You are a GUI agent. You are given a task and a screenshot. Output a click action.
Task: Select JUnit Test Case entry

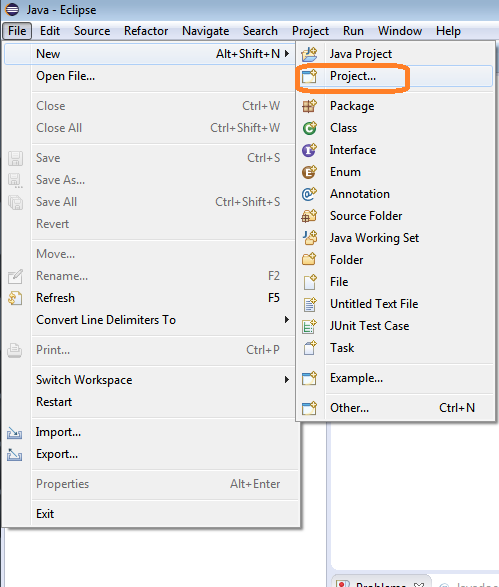coord(395,326)
